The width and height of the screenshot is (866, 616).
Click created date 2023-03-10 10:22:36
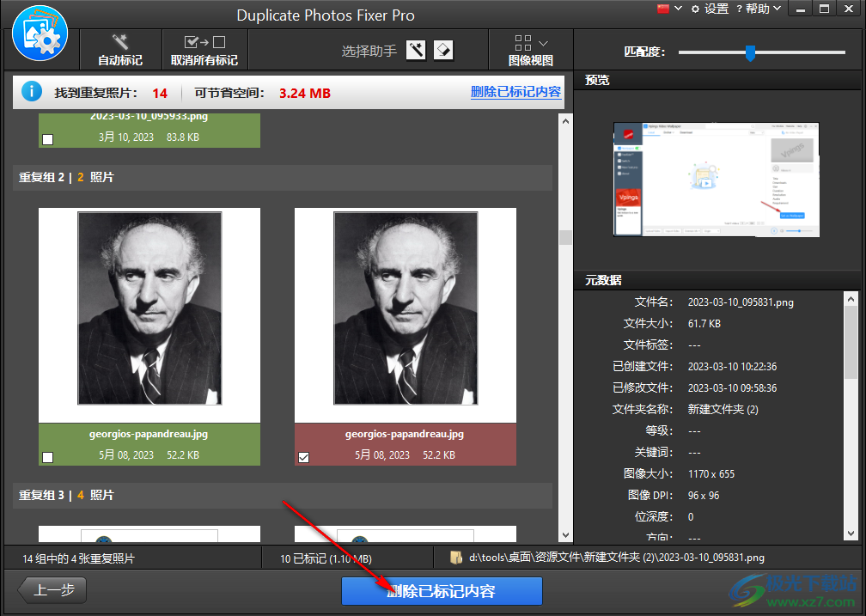[x=732, y=366]
